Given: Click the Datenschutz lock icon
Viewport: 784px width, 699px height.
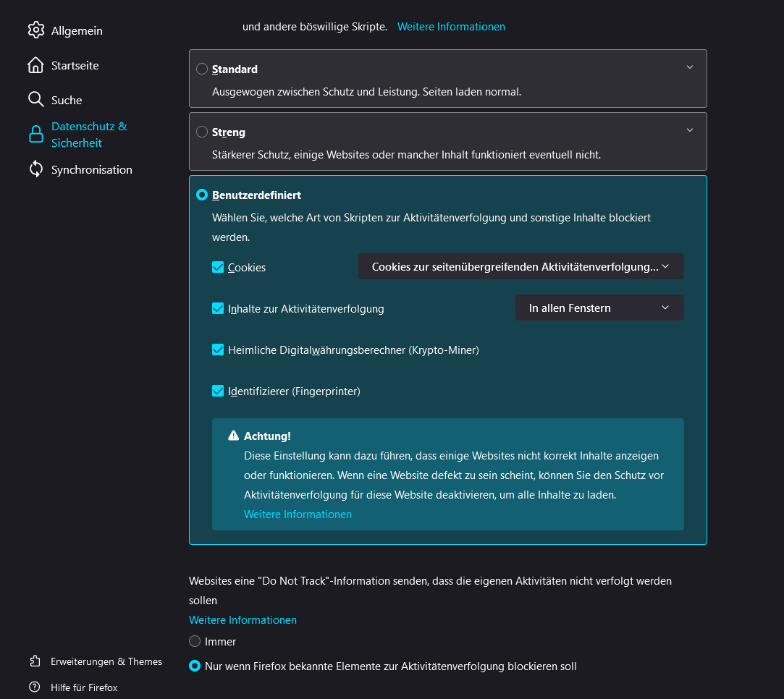Looking at the screenshot, I should [x=35, y=135].
